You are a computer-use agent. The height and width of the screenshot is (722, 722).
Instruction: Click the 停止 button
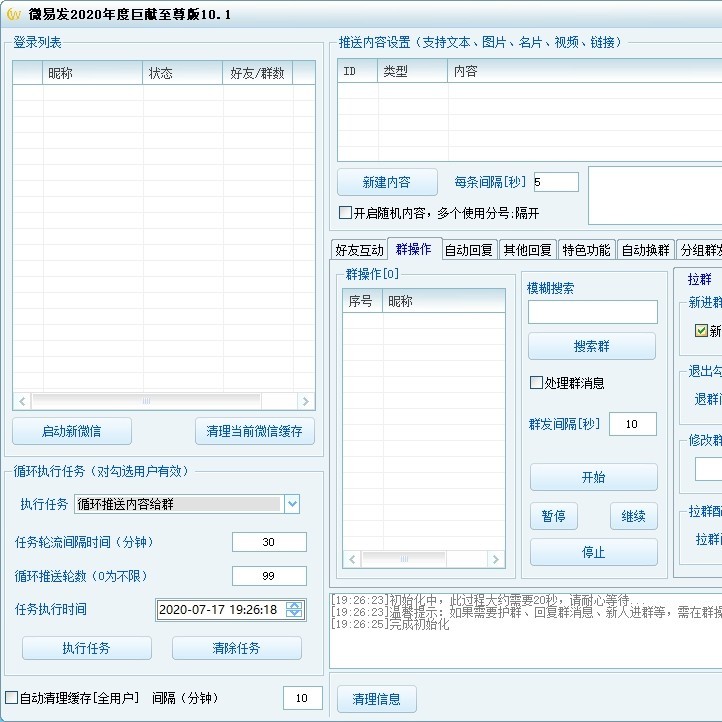pyautogui.click(x=594, y=552)
